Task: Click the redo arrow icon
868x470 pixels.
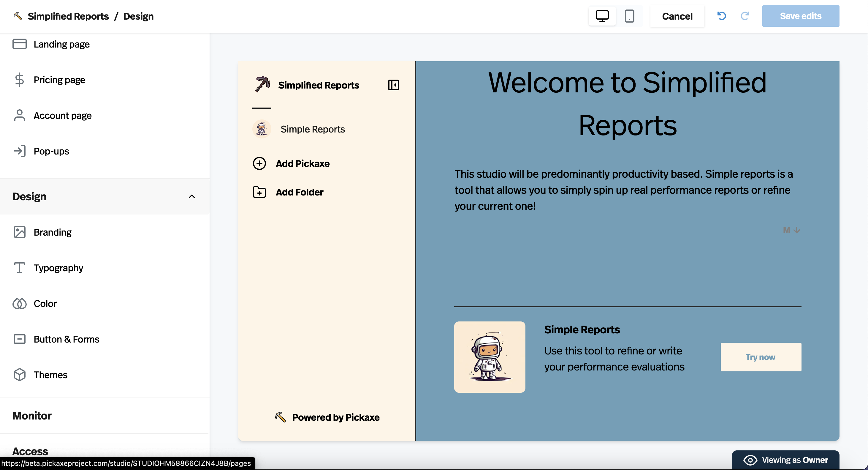Action: (x=745, y=16)
